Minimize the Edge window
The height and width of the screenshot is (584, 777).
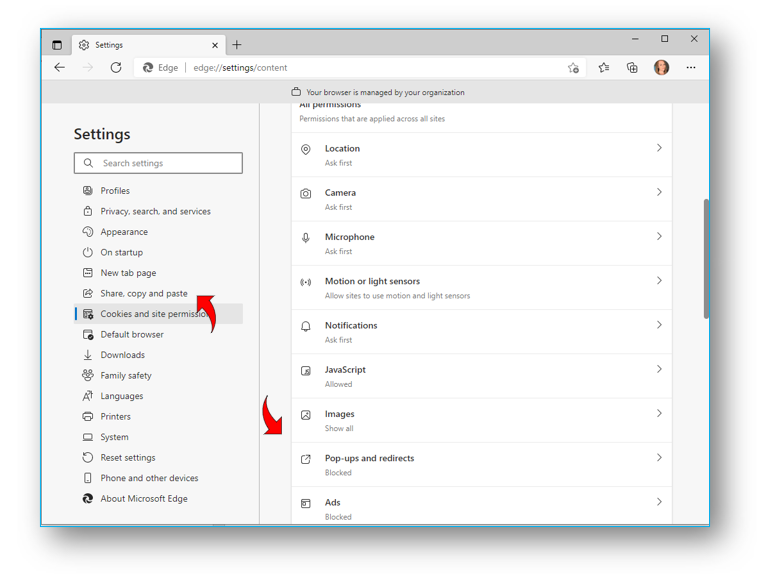[635, 39]
